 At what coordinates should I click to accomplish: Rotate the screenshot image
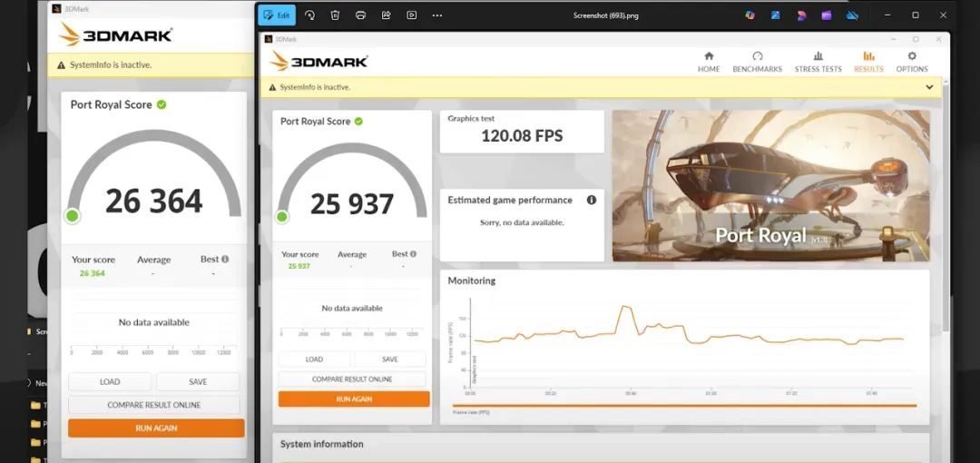point(309,15)
